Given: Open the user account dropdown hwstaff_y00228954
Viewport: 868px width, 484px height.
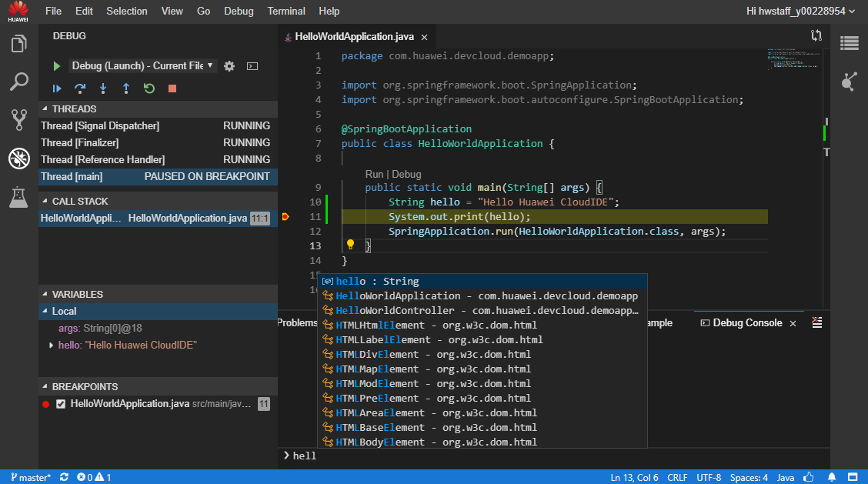Looking at the screenshot, I should [x=800, y=11].
